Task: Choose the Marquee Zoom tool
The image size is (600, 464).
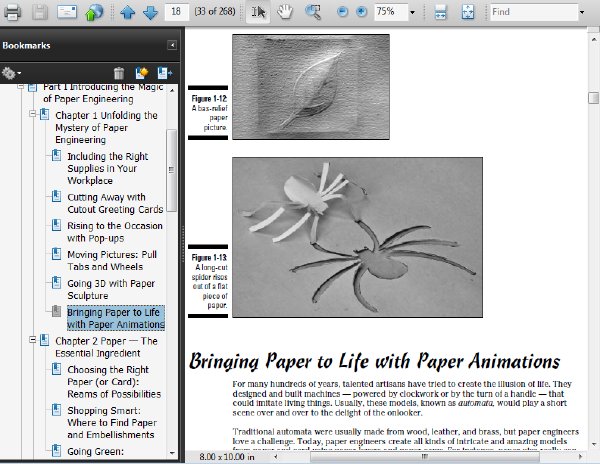Action: [313, 12]
